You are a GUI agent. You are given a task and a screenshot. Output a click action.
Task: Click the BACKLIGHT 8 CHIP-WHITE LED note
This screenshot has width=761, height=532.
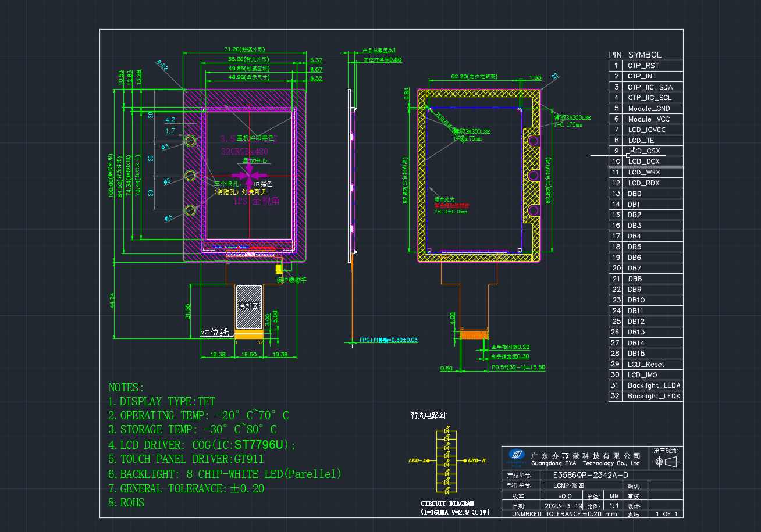(225, 474)
